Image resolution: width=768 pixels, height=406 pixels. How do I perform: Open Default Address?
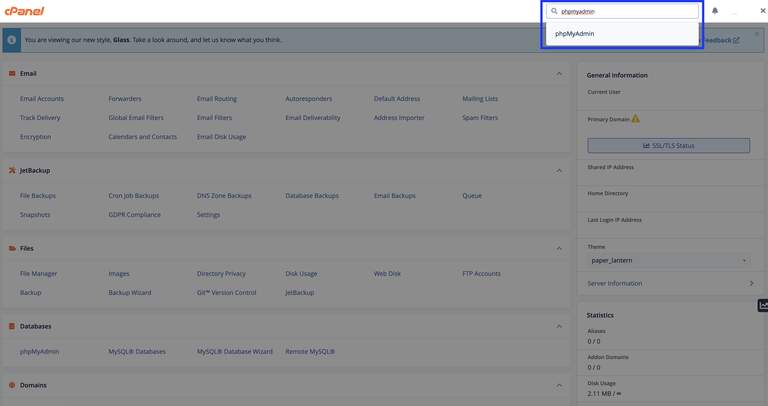pos(397,99)
